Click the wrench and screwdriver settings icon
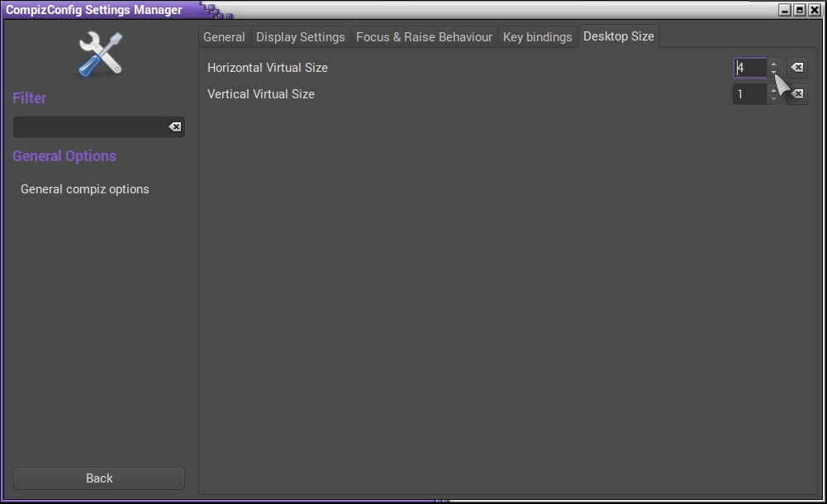The height and width of the screenshot is (504, 827). click(x=100, y=54)
